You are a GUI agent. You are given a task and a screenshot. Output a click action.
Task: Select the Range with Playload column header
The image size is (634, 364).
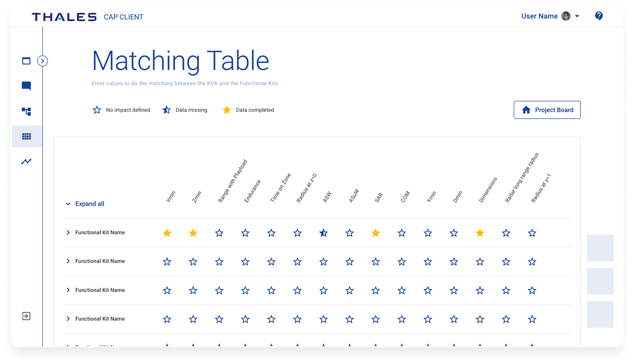(x=233, y=181)
